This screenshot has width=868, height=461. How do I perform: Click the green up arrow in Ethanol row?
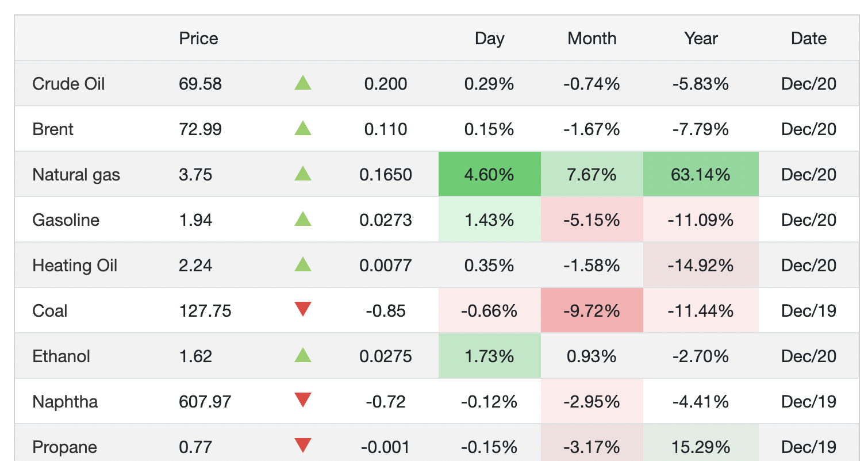[x=303, y=355]
